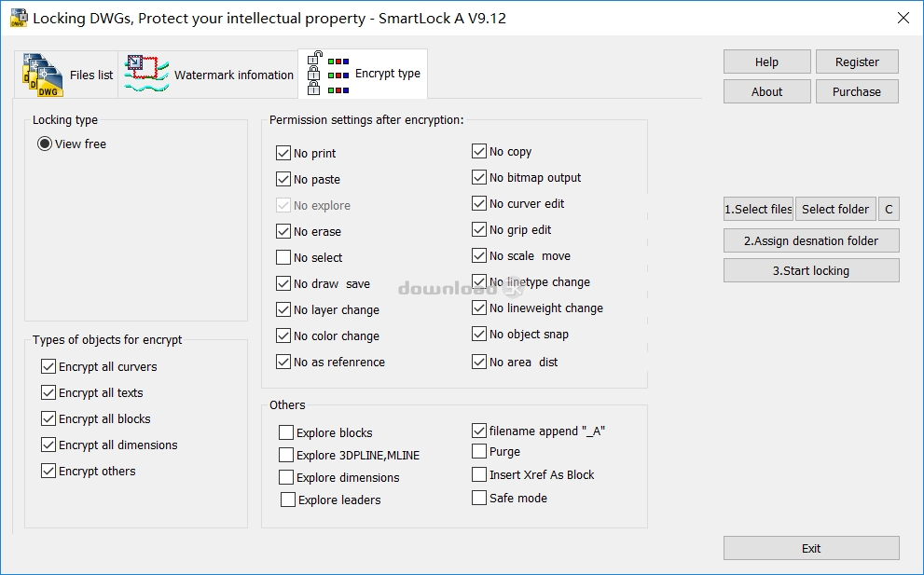The image size is (924, 575).
Task: Click the Select folder button
Action: 835,209
